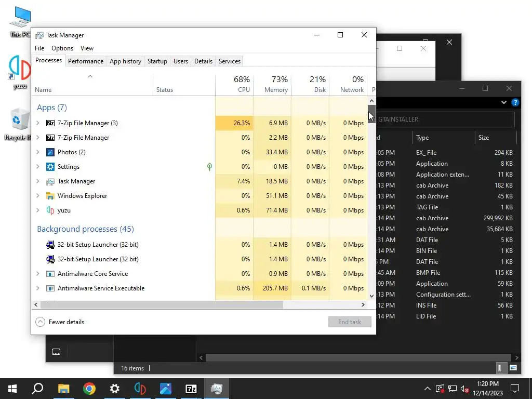Open the taskbar clock showing 1:20 PM
This screenshot has height=399, width=532.
coord(487,389)
